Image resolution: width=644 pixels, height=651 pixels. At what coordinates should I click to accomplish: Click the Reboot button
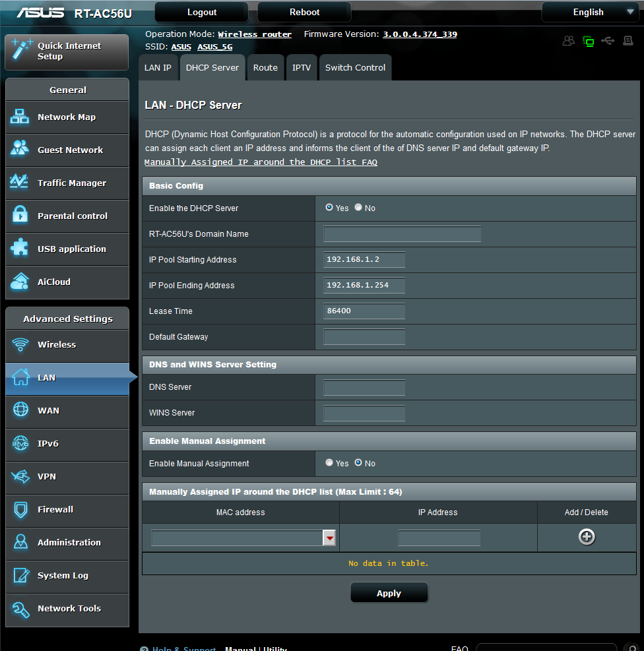[304, 12]
